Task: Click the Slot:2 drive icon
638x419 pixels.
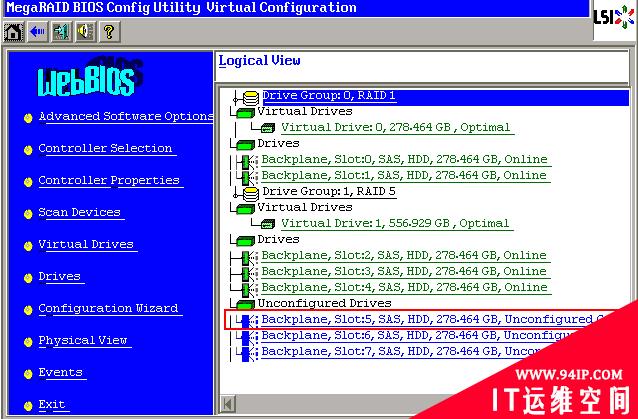Action: coord(247,258)
